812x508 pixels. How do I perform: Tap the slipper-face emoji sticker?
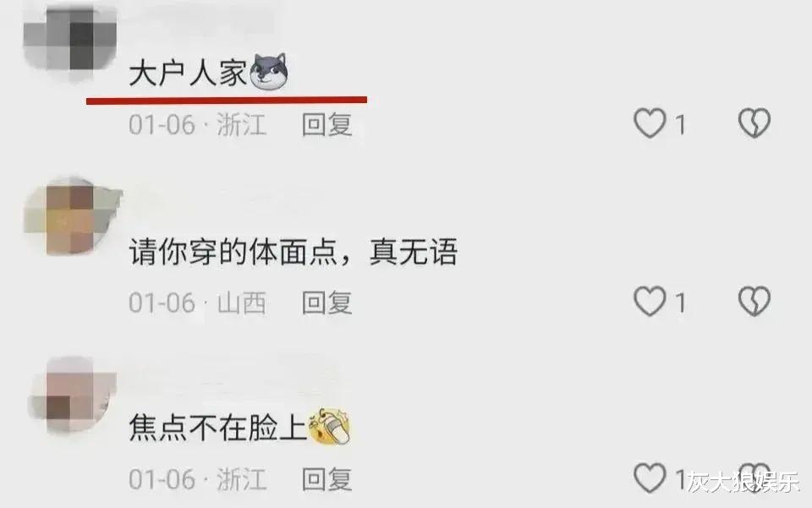tap(329, 426)
